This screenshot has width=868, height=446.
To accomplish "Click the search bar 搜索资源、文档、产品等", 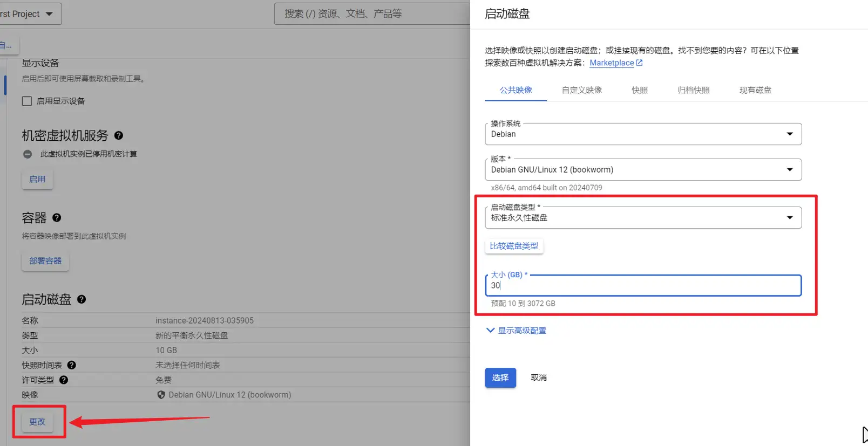I will coord(372,14).
